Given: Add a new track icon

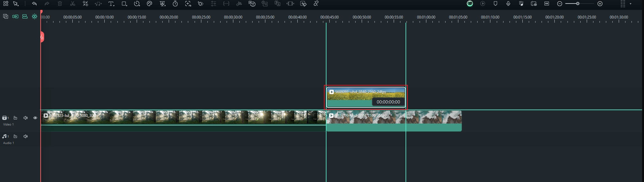Looking at the screenshot, I should (x=5, y=16).
